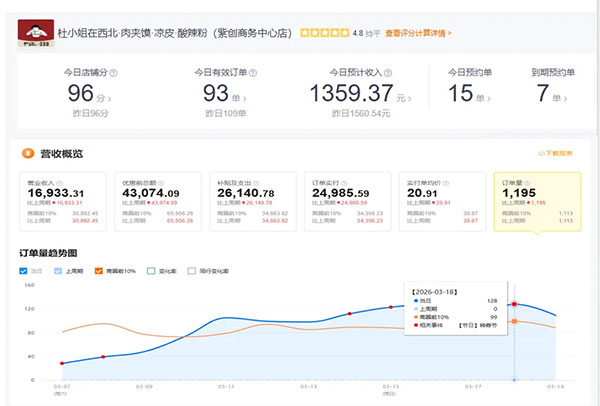Click the 今日店铺分 help question icon
This screenshot has width=600, height=406.
pyautogui.click(x=114, y=73)
